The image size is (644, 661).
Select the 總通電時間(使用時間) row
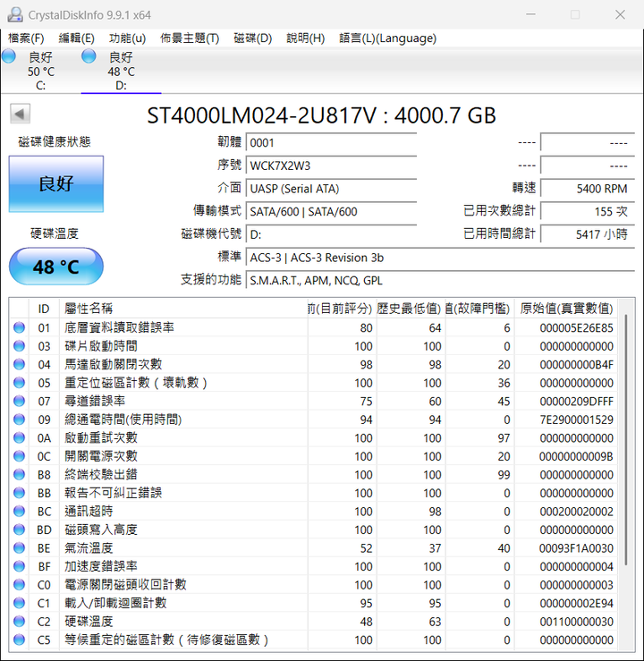coord(314,419)
